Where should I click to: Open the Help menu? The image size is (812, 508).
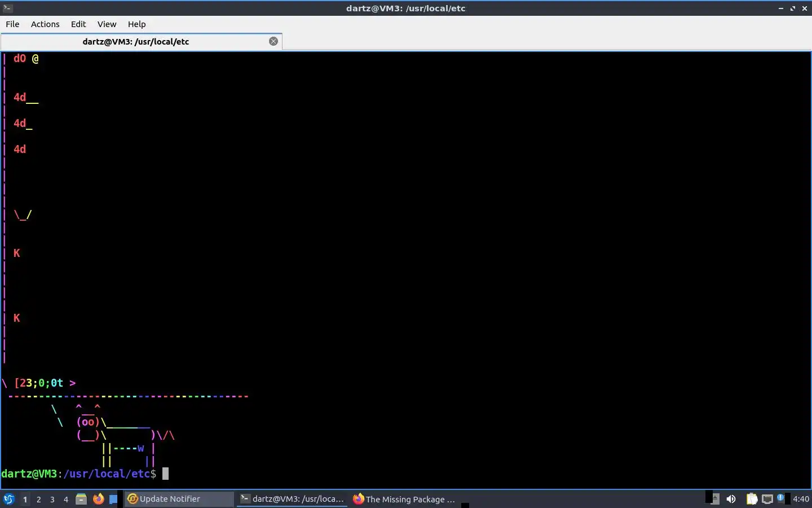136,24
